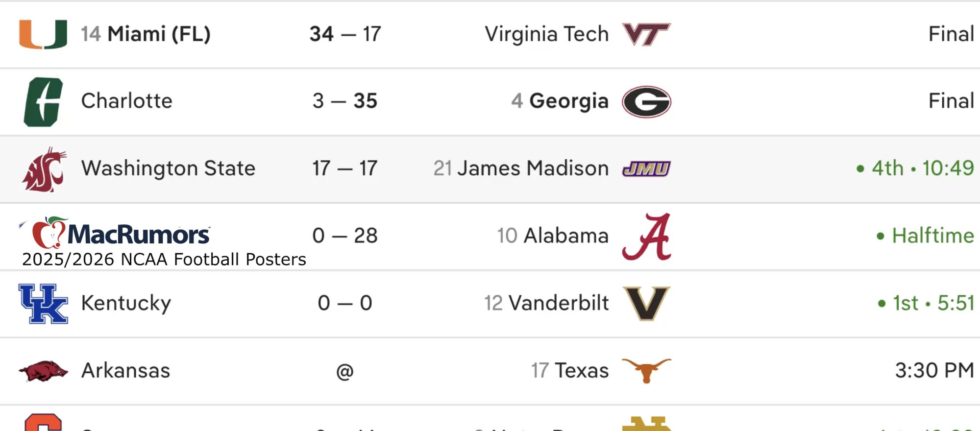Click the Arkansas at Texas 3:30 PM matchup
The image size is (980, 431).
[x=490, y=371]
